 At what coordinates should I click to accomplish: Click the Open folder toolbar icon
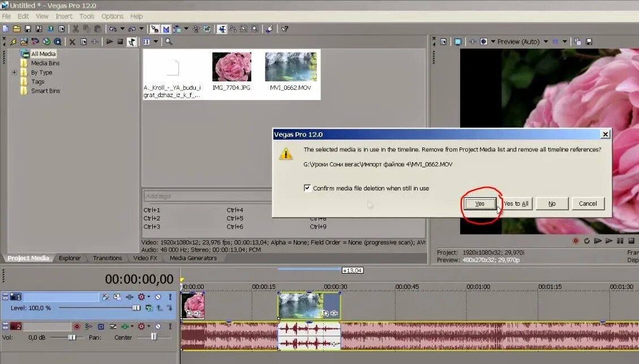pyautogui.click(x=17, y=29)
